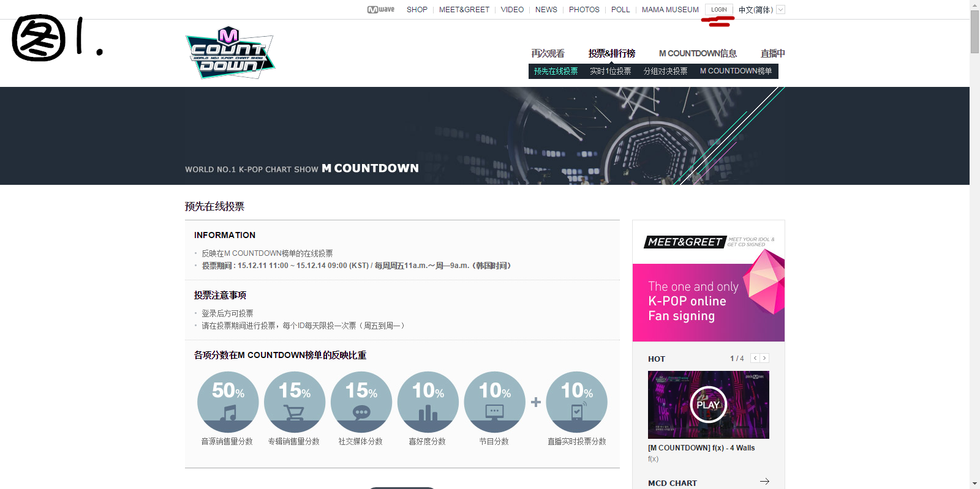Image resolution: width=980 pixels, height=489 pixels.
Task: Click the Mwave logo in top bar
Action: point(380,10)
